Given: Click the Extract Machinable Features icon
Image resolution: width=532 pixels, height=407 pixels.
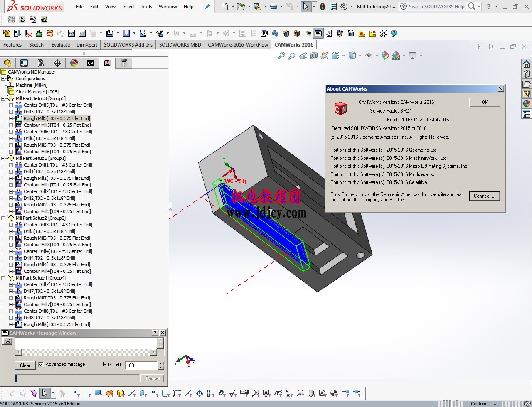Looking at the screenshot, I should pos(6,33).
